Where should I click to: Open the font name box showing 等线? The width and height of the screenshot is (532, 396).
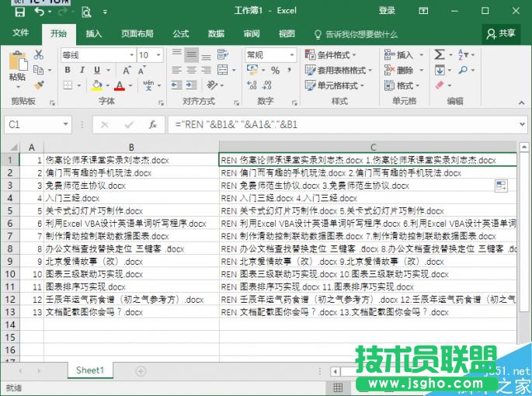98,55
